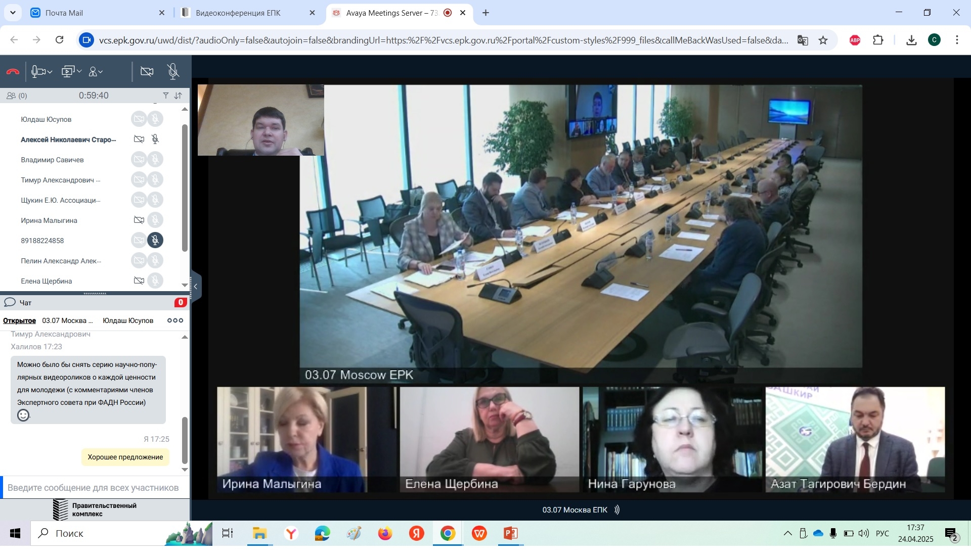Toggle camera icon for Ирина Малыгина
The image size is (971, 560).
coord(139,220)
